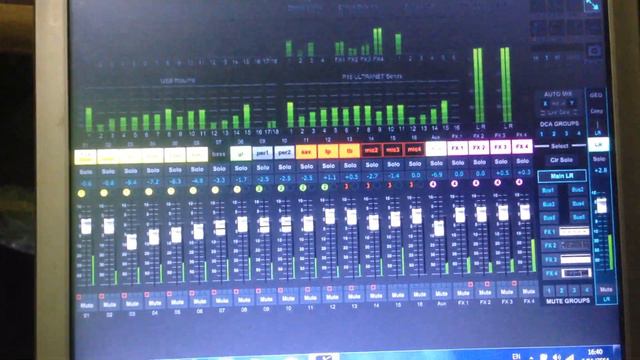The height and width of the screenshot is (360, 640).
Task: Click the -7.2 level value on channel 04
Action: [153, 182]
